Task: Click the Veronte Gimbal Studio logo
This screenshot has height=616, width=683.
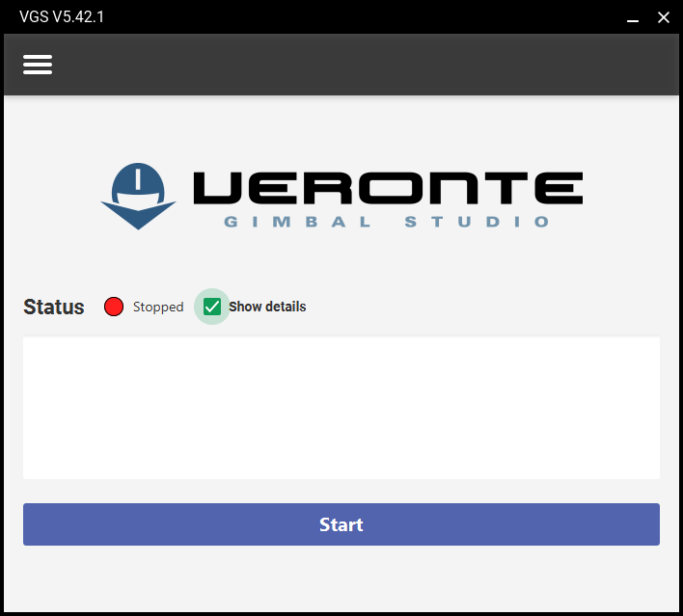Action: pos(341,196)
